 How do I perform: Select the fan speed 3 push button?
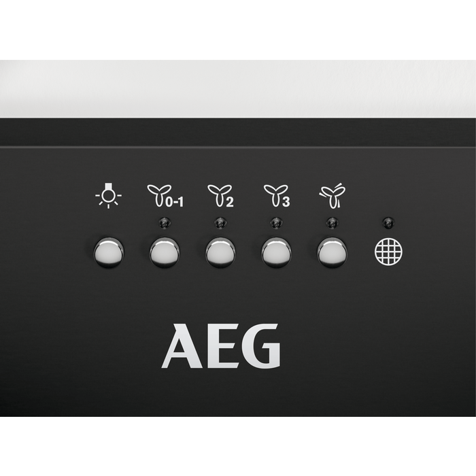(276, 252)
